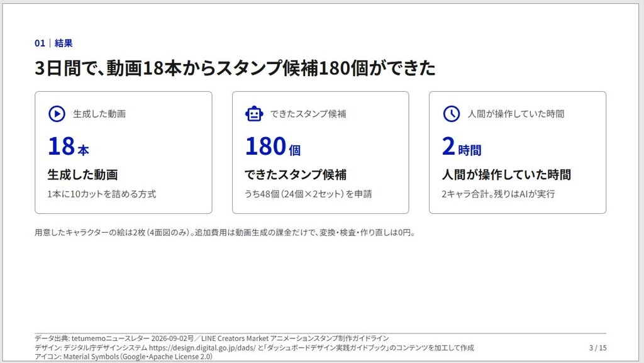Click the bold text 人間が操作していた時間
This screenshot has width=644, height=363.
[x=506, y=174]
